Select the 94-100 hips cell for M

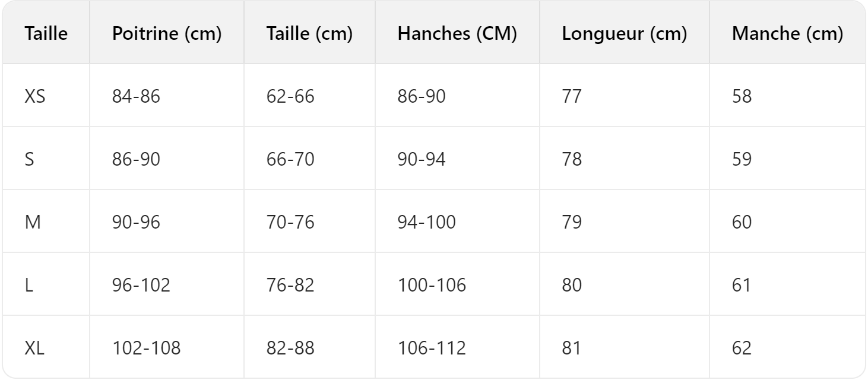pos(426,223)
